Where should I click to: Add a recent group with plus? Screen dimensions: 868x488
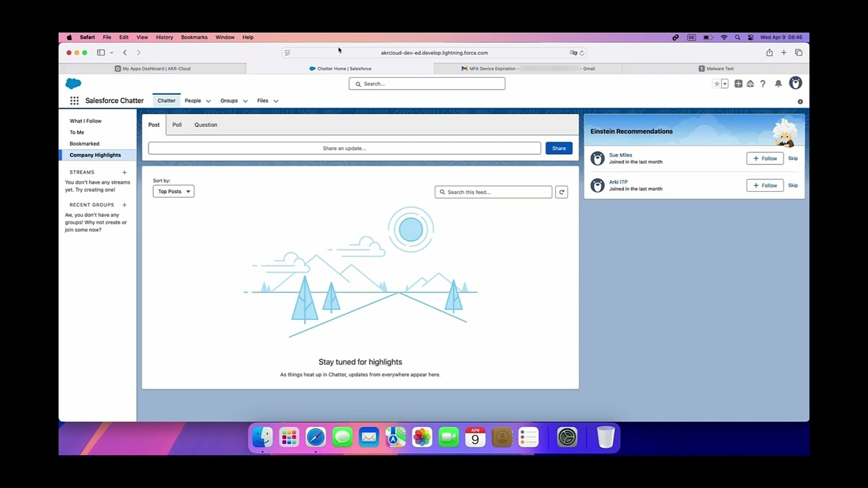(124, 205)
